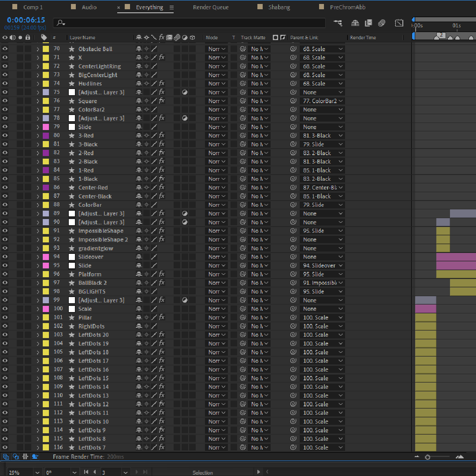Click the timeline zoom slider handle
The image size is (476, 476).
(x=428, y=457)
